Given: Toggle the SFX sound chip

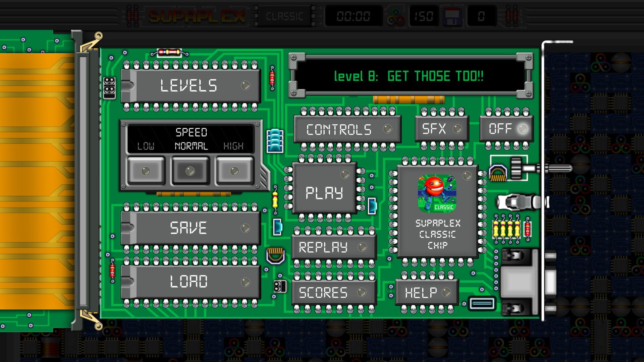Looking at the screenshot, I should click(x=441, y=129).
